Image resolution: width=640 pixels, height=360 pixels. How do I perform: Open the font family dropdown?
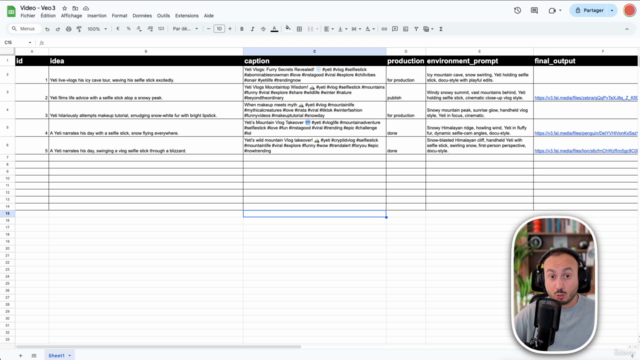pos(185,29)
